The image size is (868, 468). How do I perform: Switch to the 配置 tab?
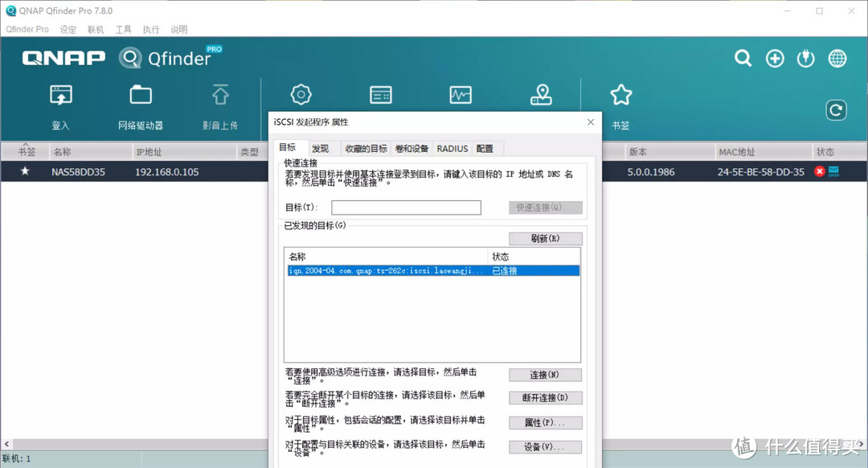click(485, 149)
